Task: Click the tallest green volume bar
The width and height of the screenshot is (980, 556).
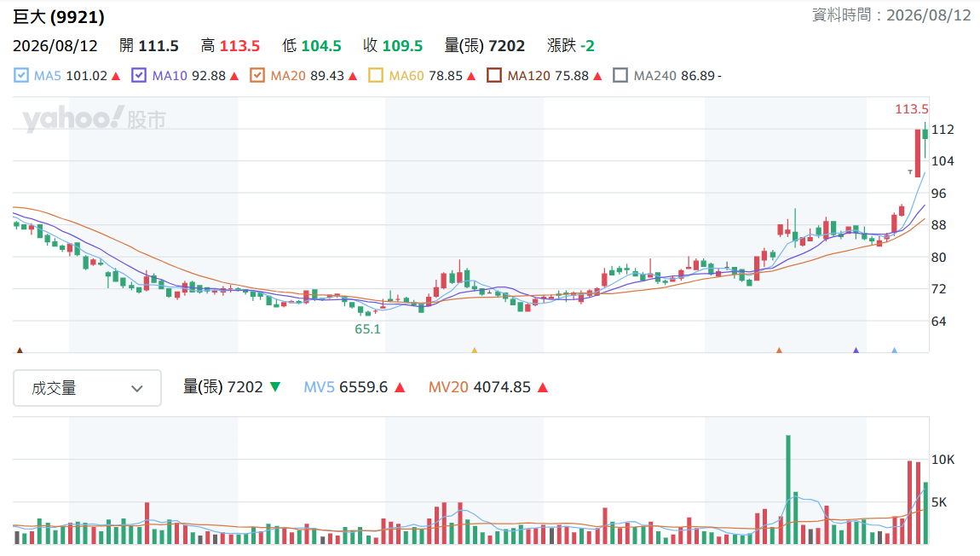Action: (788, 489)
